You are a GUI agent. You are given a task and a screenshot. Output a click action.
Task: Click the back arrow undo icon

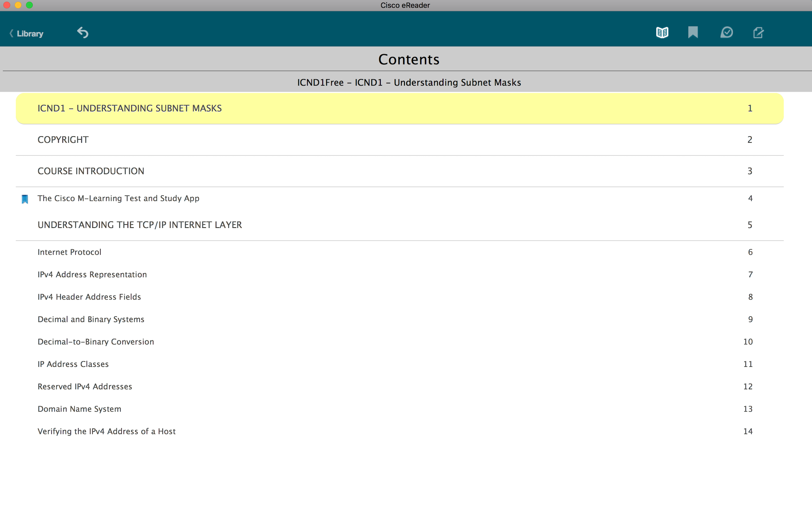(x=83, y=32)
